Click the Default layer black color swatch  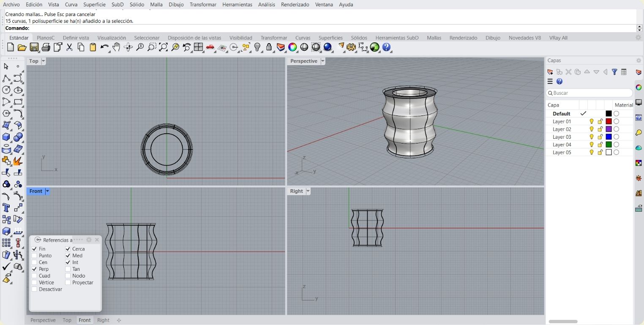click(609, 114)
